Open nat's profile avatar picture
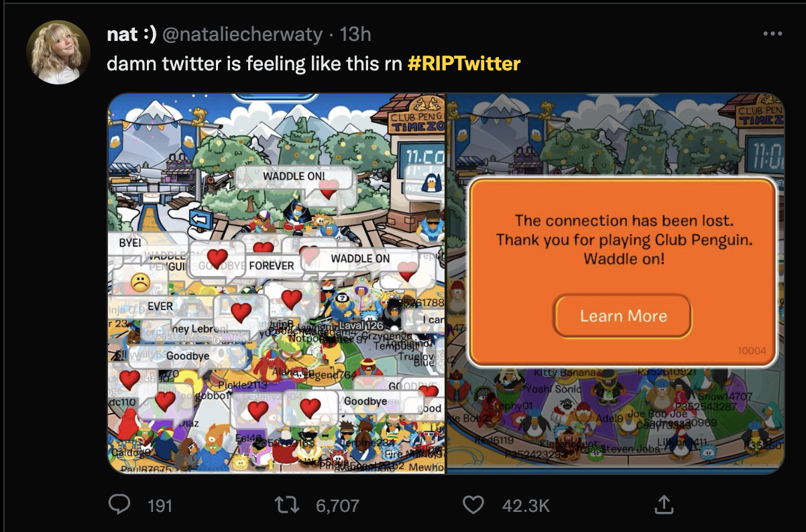Image resolution: width=806 pixels, height=532 pixels. coord(58,52)
